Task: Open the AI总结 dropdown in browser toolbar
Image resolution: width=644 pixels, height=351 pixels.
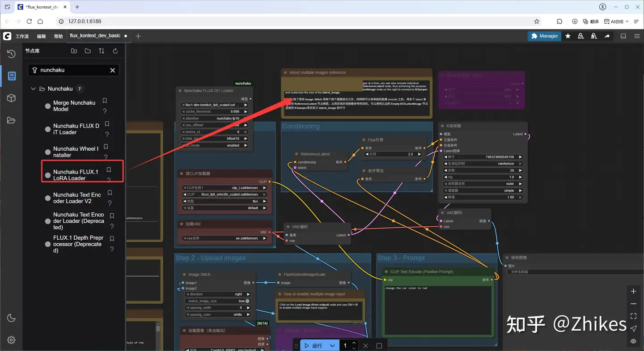Action: point(616,21)
